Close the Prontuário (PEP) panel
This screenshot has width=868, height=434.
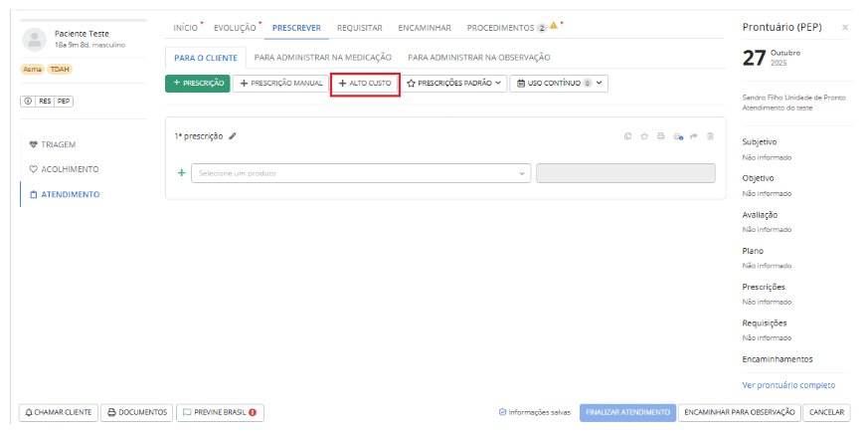[845, 27]
